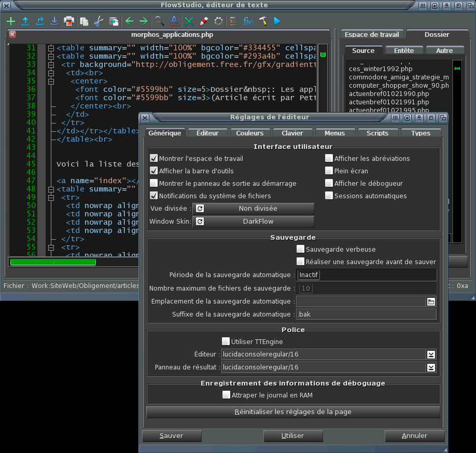Click the open file upload-arrow icon

click(25, 21)
